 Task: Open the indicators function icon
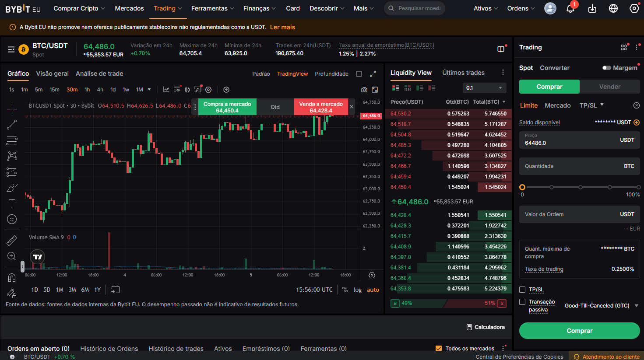pos(198,90)
